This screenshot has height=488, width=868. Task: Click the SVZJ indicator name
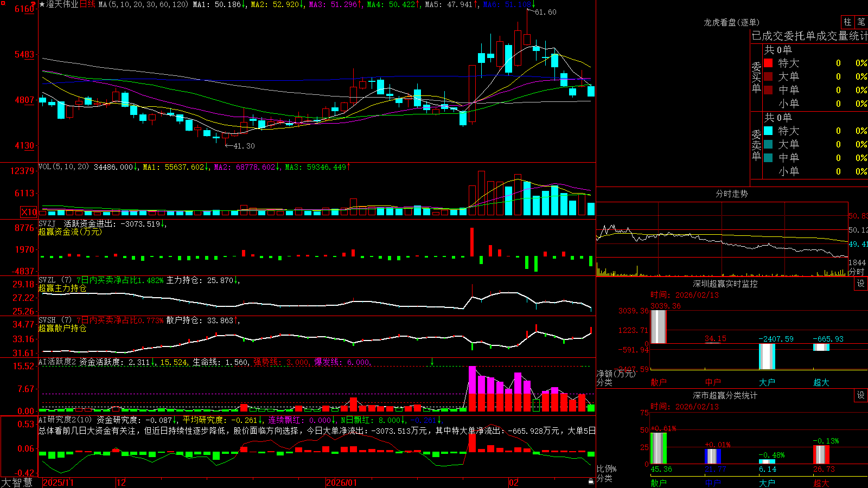pyautogui.click(x=47, y=223)
